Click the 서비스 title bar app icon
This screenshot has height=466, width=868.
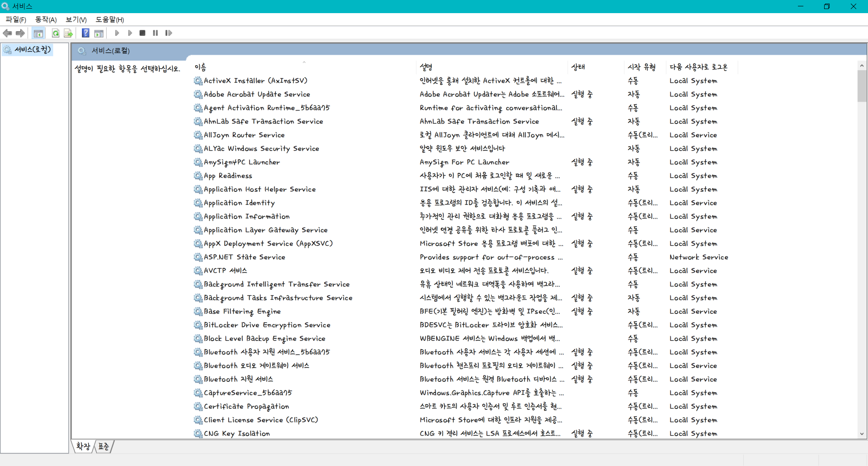click(x=5, y=6)
